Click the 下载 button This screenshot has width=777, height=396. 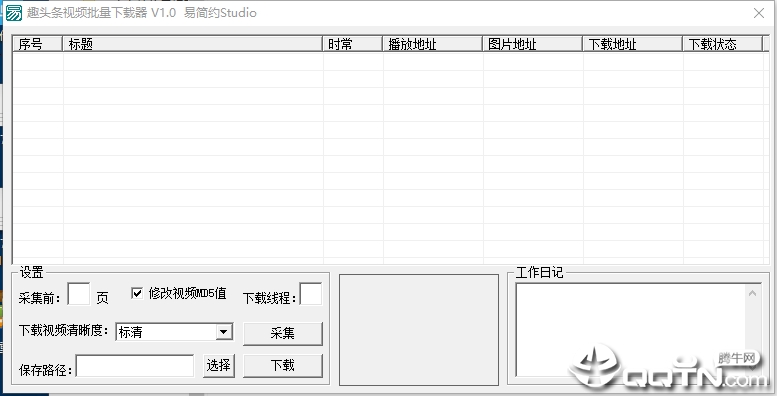click(283, 366)
